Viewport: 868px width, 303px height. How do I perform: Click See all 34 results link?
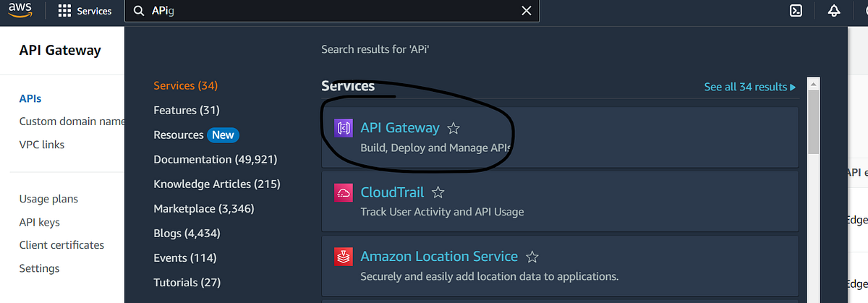(750, 87)
